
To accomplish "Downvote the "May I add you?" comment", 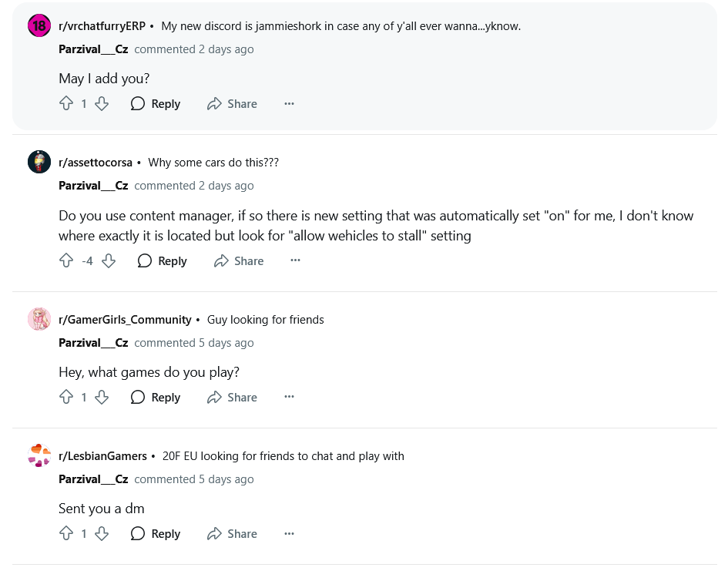I will [x=102, y=104].
